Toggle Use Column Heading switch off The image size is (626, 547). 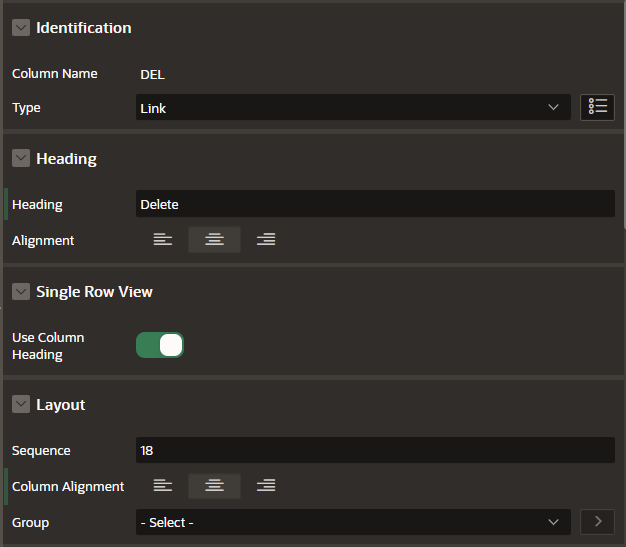pyautogui.click(x=160, y=345)
